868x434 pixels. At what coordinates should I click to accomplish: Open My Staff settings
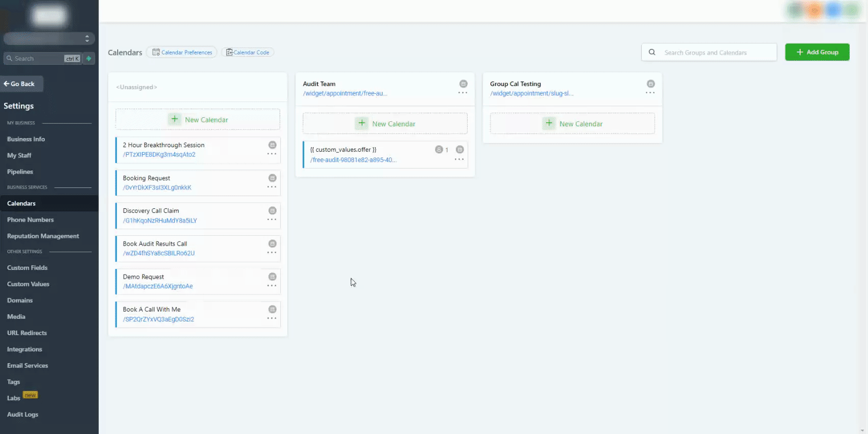tap(19, 155)
